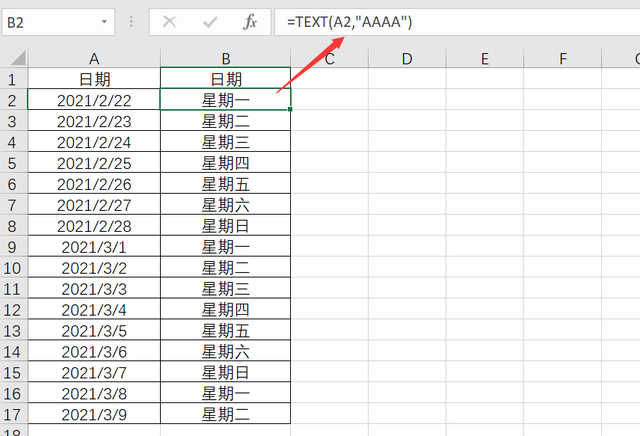
Task: Click cell A1 containing 日期
Action: pos(94,78)
